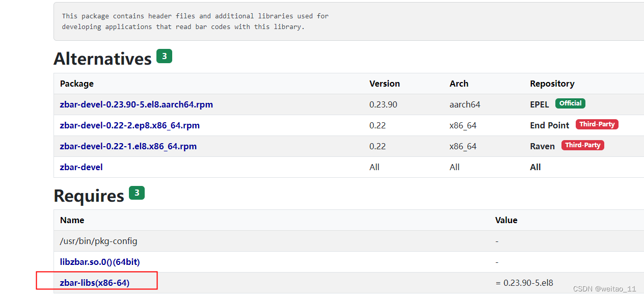Select the /usr/bin/pkg-config requirement row
The width and height of the screenshot is (644, 297).
(x=98, y=241)
